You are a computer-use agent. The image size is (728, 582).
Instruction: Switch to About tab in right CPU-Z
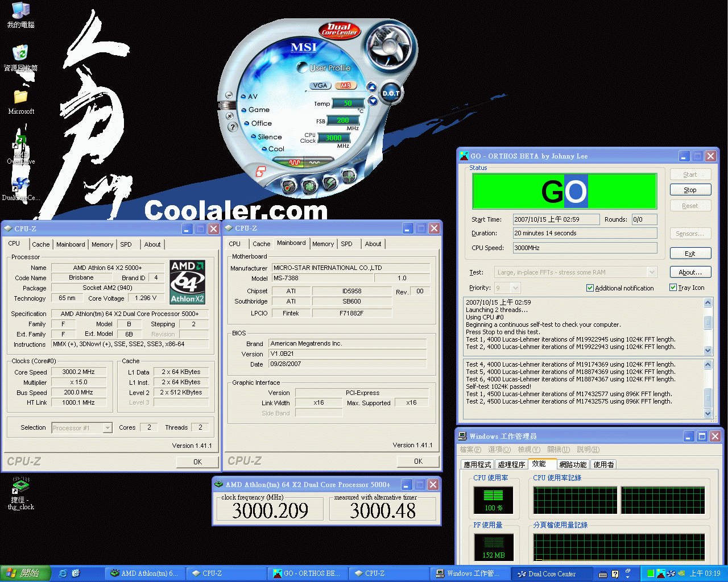tap(373, 244)
